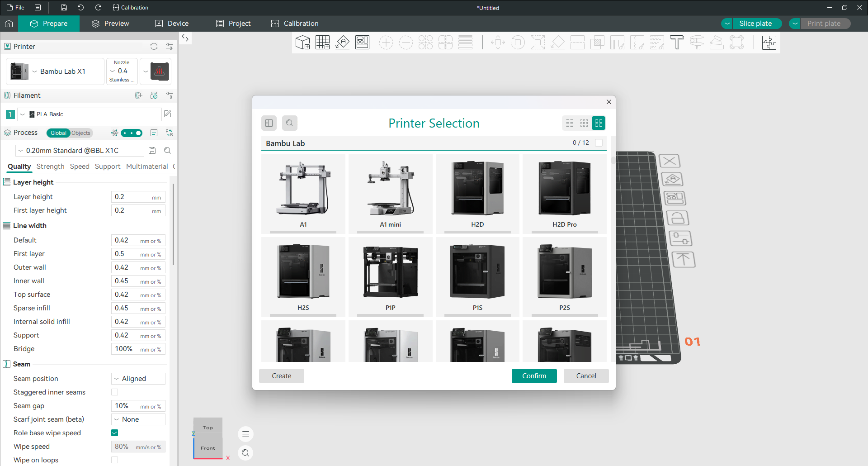
Task: Open the 0.20mm Standard @BBL X1C preset dropdown
Action: coord(80,151)
